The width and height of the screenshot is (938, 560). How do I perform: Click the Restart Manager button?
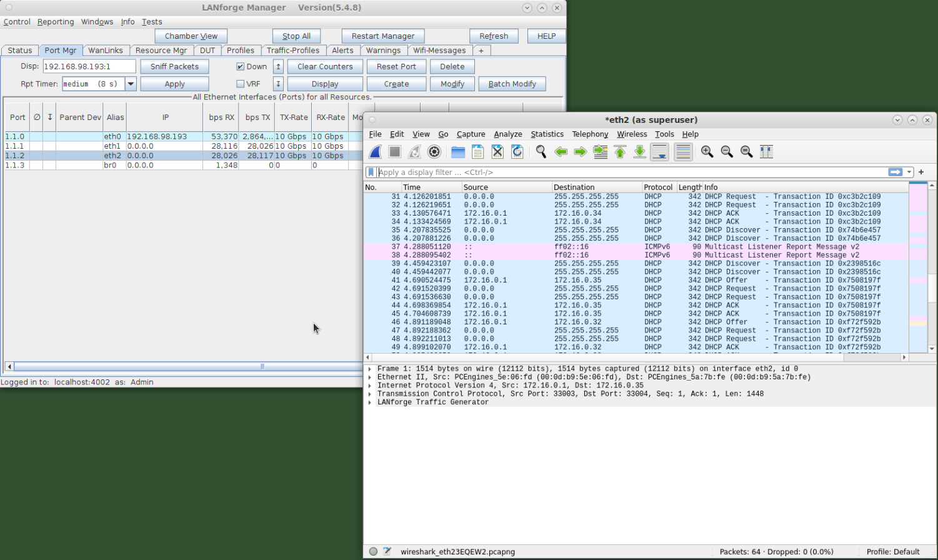click(x=382, y=36)
